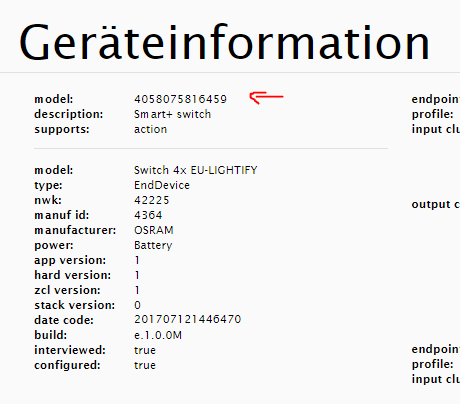Click the 'manufacturer:' label

pos(75,230)
